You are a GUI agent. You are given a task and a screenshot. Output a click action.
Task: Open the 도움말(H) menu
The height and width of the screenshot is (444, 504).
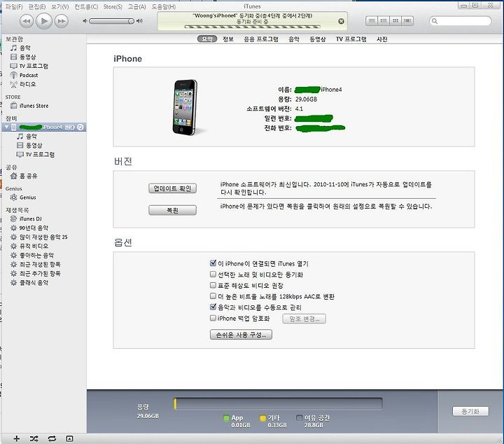point(164,7)
